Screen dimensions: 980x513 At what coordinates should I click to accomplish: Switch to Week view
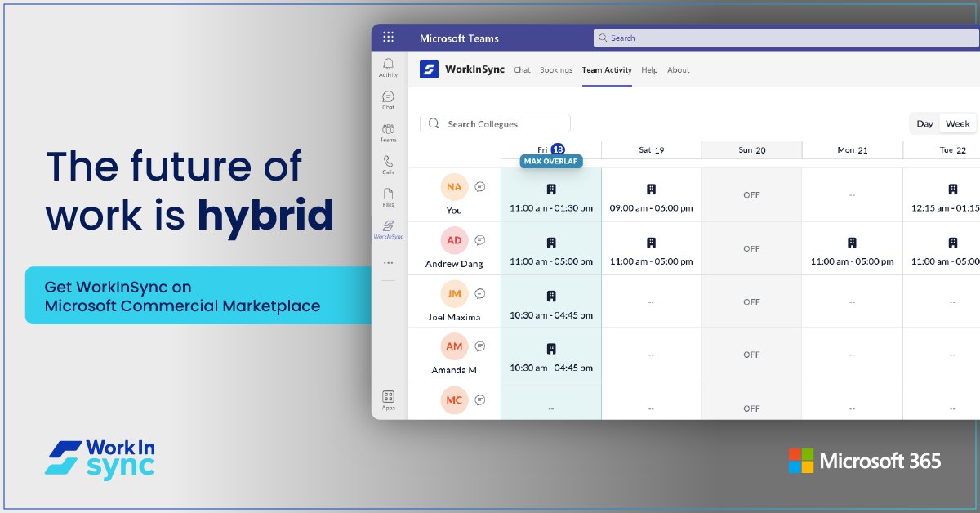point(957,123)
